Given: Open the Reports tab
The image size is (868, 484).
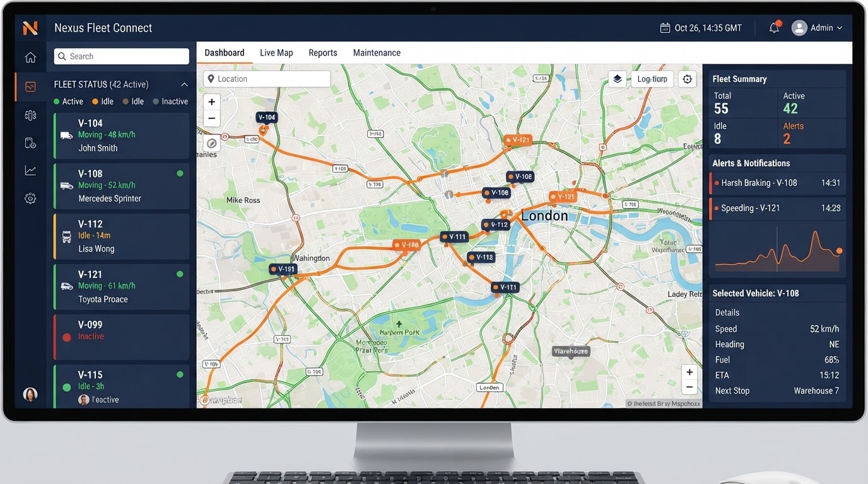Looking at the screenshot, I should coord(323,53).
